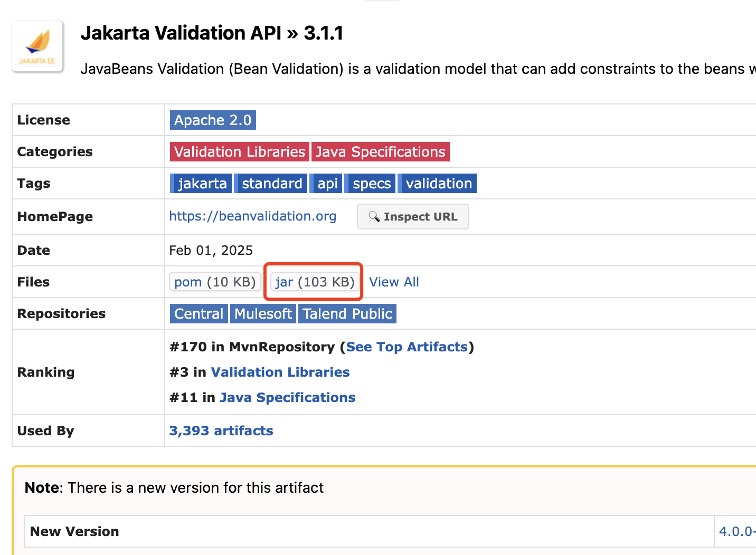Open Java Specifications ranking link
Viewport: 756px width, 555px height.
tap(288, 398)
